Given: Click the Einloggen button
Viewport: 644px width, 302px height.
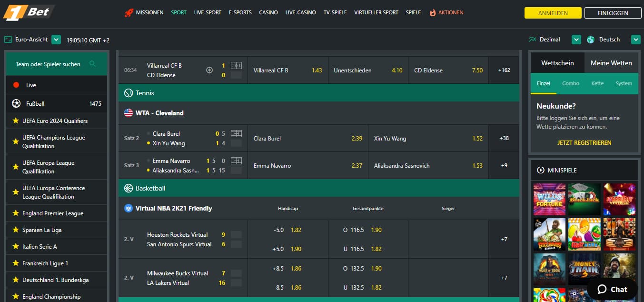Looking at the screenshot, I should pyautogui.click(x=613, y=13).
